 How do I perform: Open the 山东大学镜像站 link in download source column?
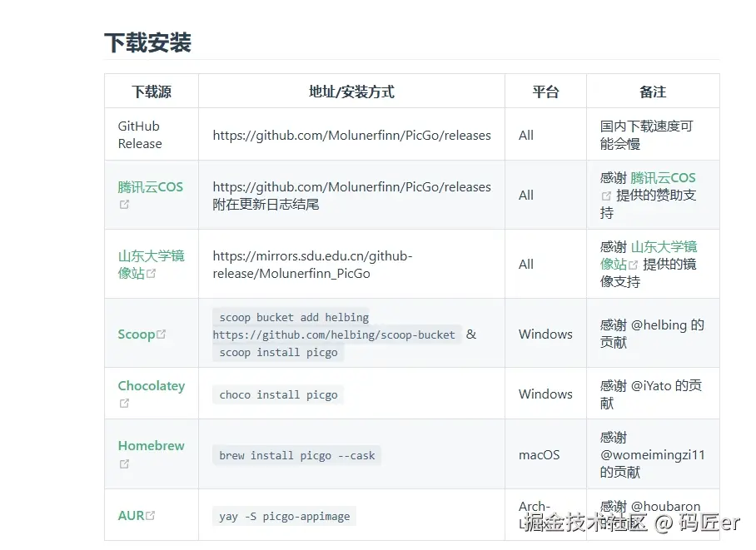point(151,264)
